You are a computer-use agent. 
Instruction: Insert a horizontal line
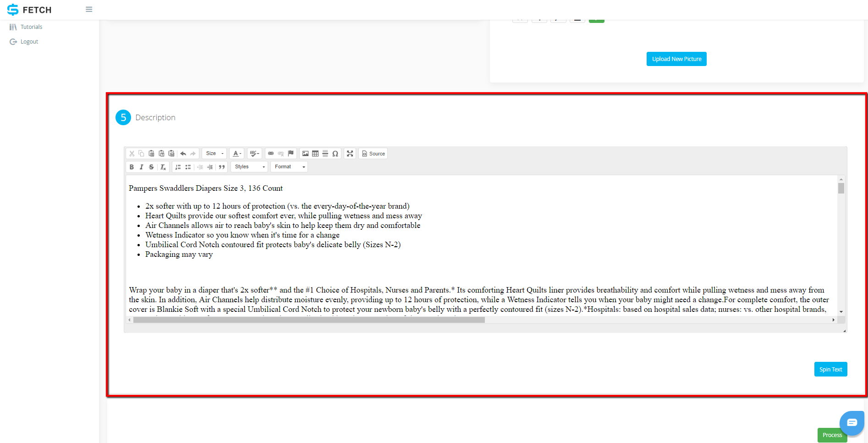point(325,154)
